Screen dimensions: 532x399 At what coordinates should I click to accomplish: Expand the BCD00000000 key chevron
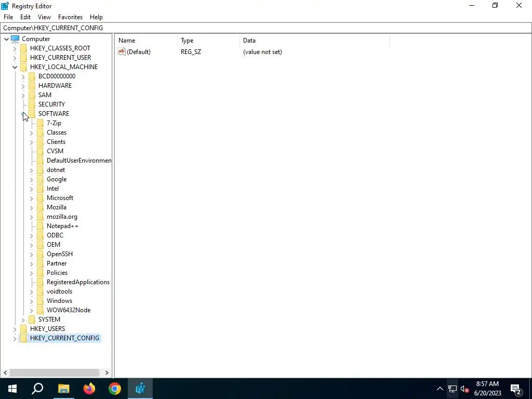tap(23, 77)
